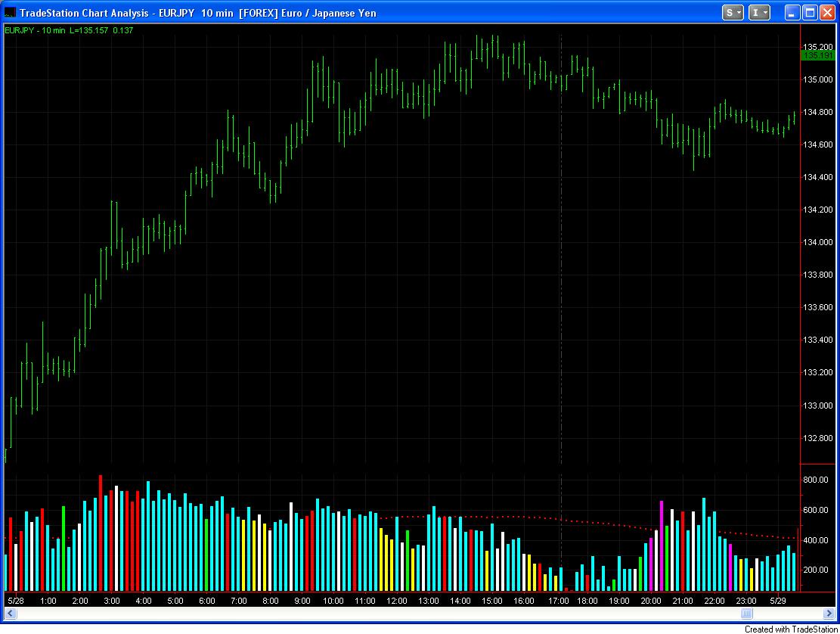Image resolution: width=840 pixels, height=634 pixels.
Task: Click the 400.00 volume axis label
Action: [815, 539]
